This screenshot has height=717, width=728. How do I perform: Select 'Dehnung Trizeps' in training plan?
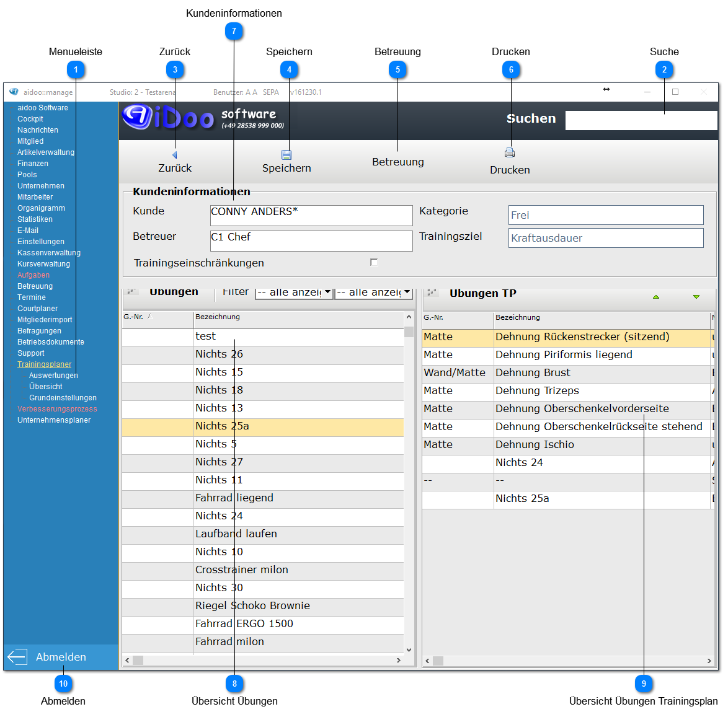pyautogui.click(x=568, y=391)
